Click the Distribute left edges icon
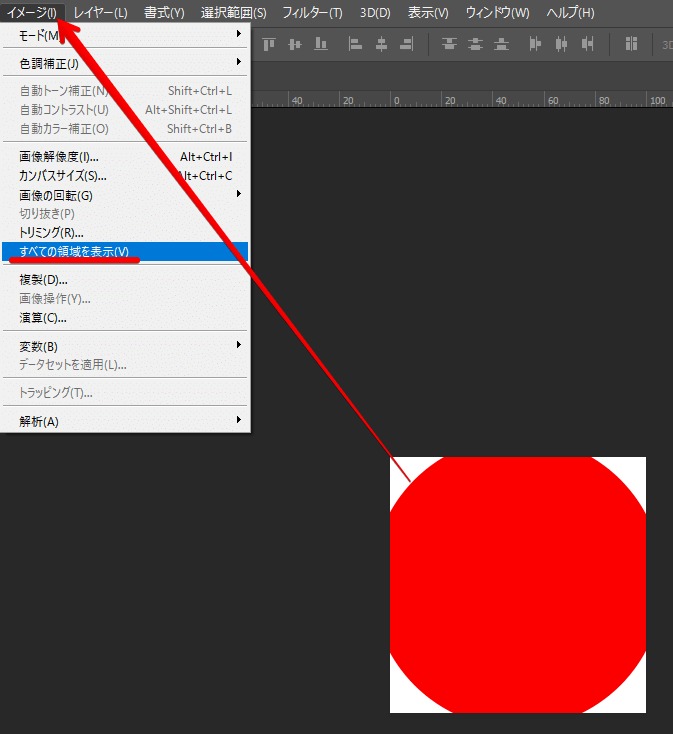The image size is (673, 734). click(535, 44)
